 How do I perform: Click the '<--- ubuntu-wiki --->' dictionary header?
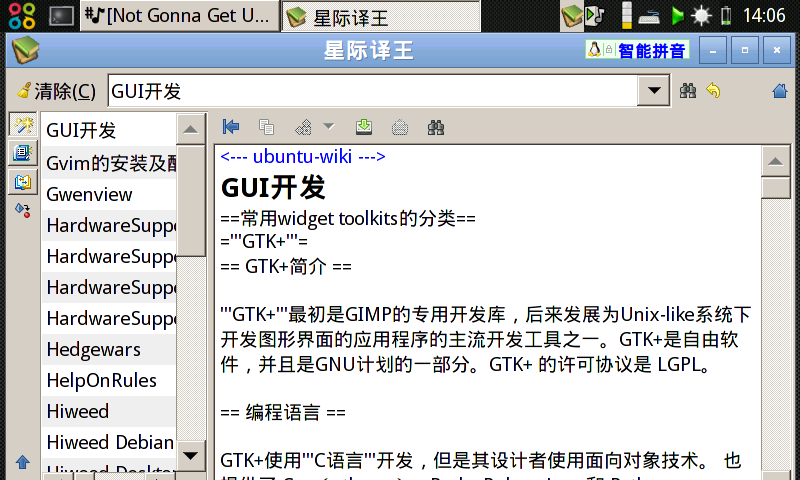click(303, 156)
